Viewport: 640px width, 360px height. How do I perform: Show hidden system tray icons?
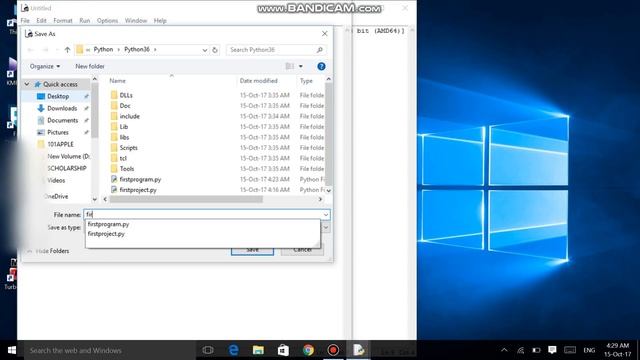[504, 350]
